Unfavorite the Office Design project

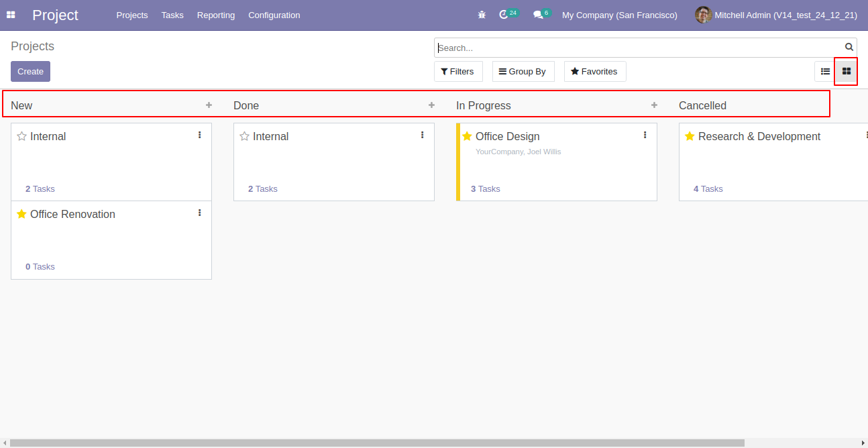[x=467, y=136]
